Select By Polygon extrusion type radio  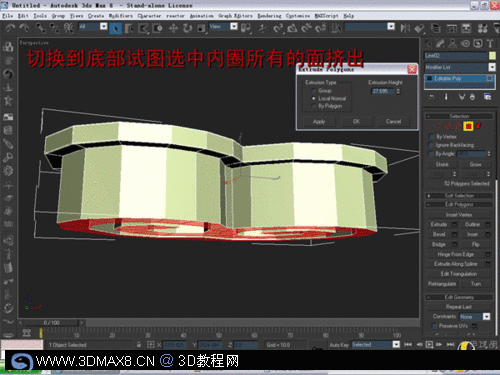tap(313, 106)
